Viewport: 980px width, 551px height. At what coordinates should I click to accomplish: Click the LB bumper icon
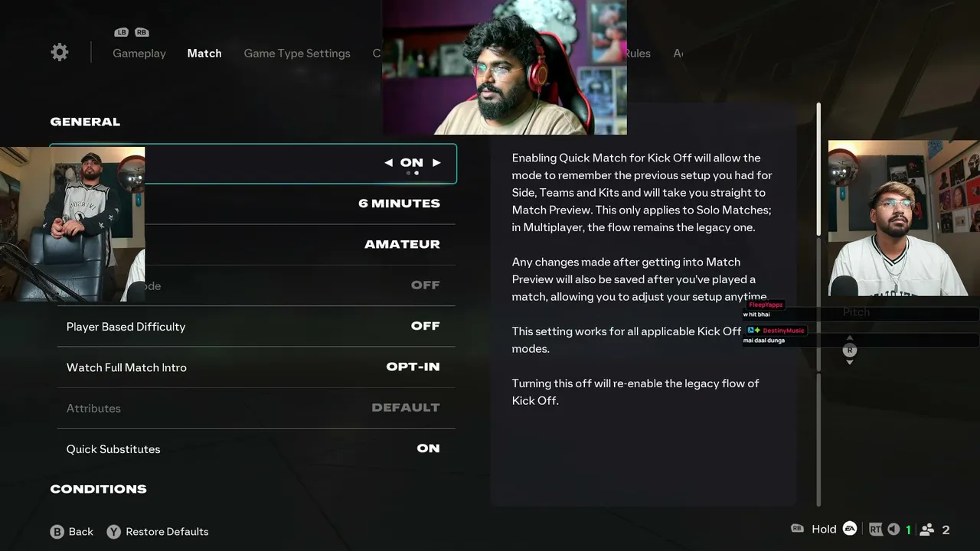pos(121,32)
